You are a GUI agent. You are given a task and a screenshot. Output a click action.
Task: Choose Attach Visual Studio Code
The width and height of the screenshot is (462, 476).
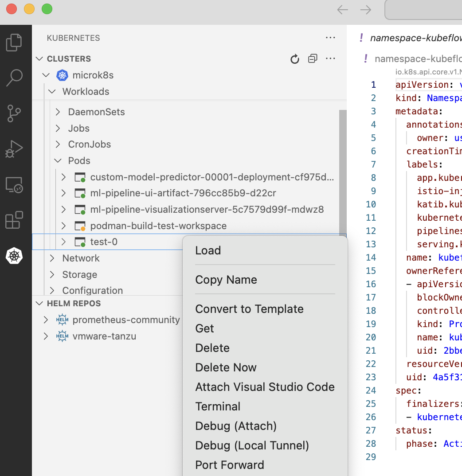pos(265,387)
